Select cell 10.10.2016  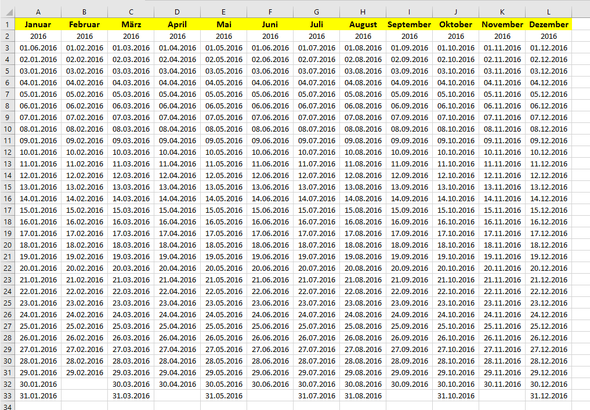(x=456, y=152)
